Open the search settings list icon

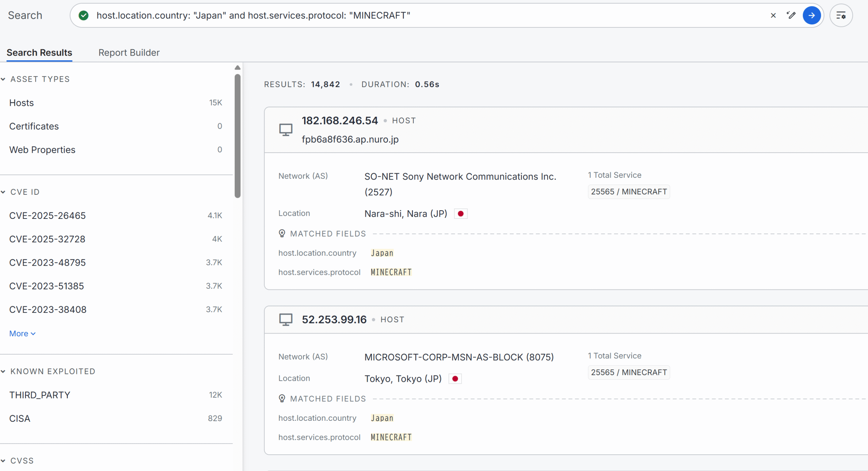841,15
